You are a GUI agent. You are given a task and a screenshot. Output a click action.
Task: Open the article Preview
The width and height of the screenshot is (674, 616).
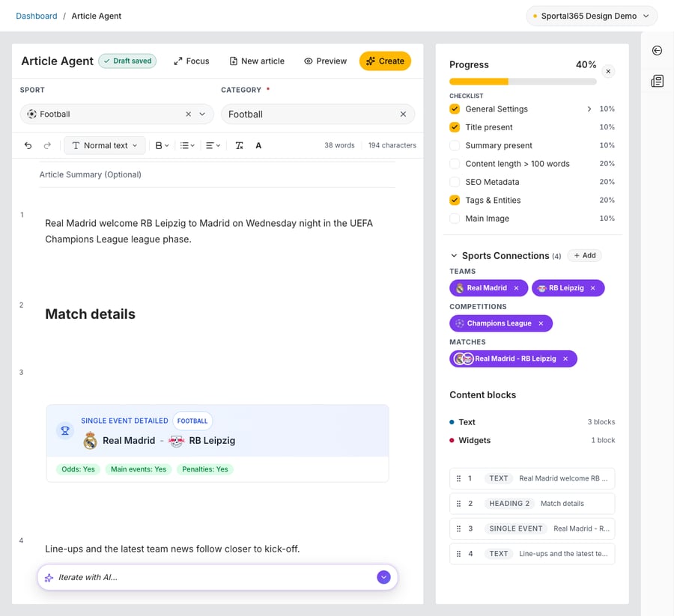(x=326, y=61)
